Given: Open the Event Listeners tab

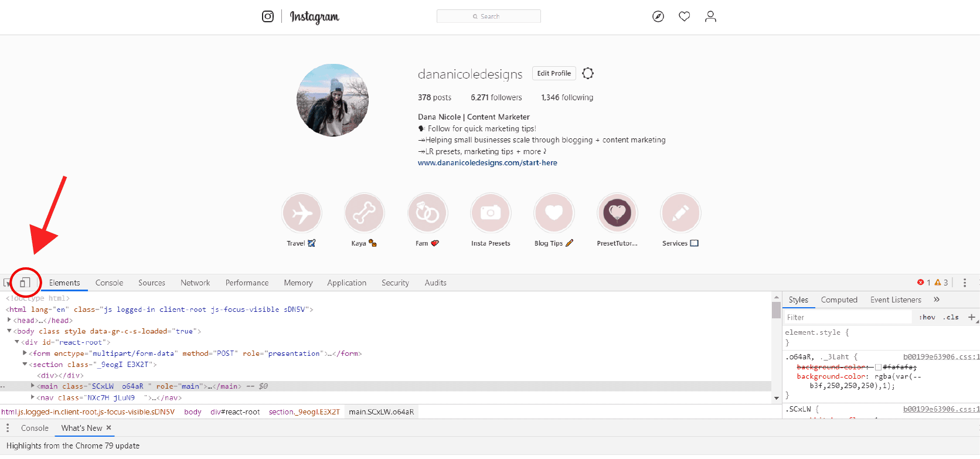Looking at the screenshot, I should (896, 300).
